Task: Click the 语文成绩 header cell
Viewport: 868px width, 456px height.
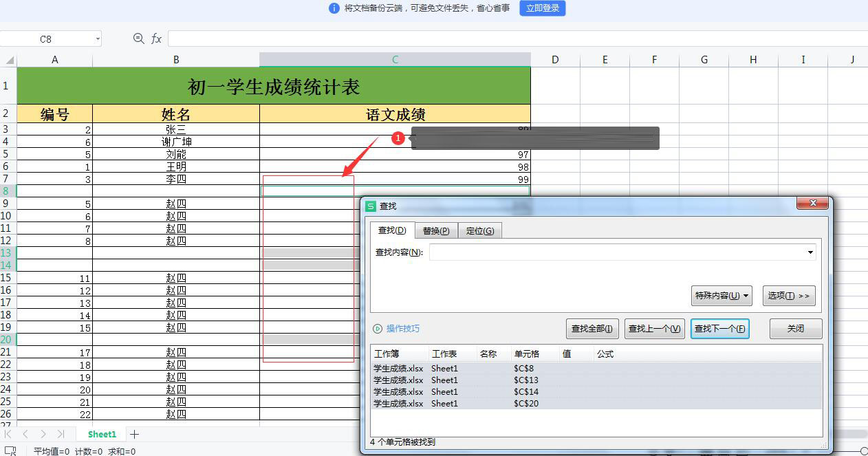Action: pos(395,113)
